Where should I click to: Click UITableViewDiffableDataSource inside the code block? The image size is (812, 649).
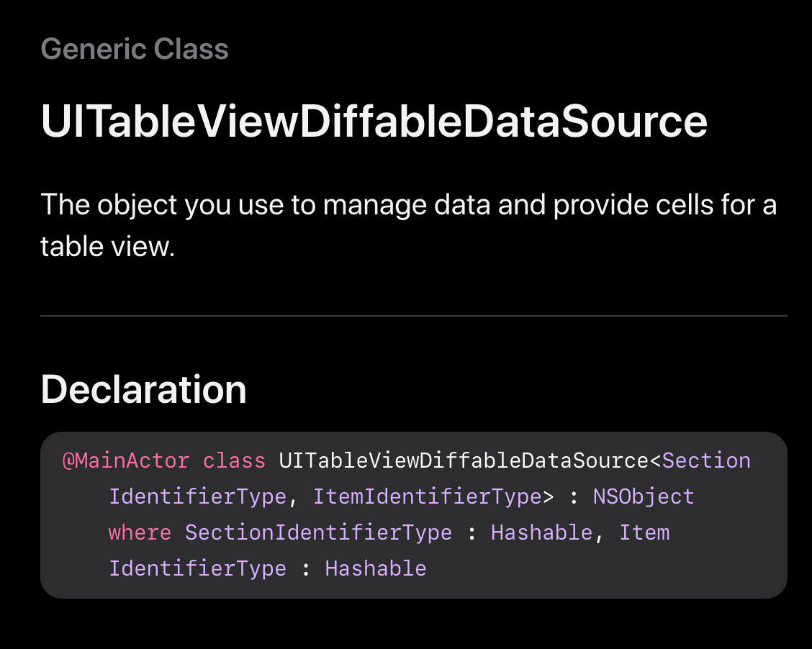tap(464, 461)
